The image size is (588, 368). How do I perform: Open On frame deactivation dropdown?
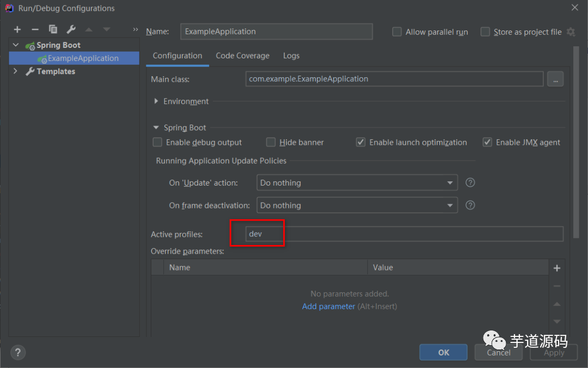(x=357, y=205)
